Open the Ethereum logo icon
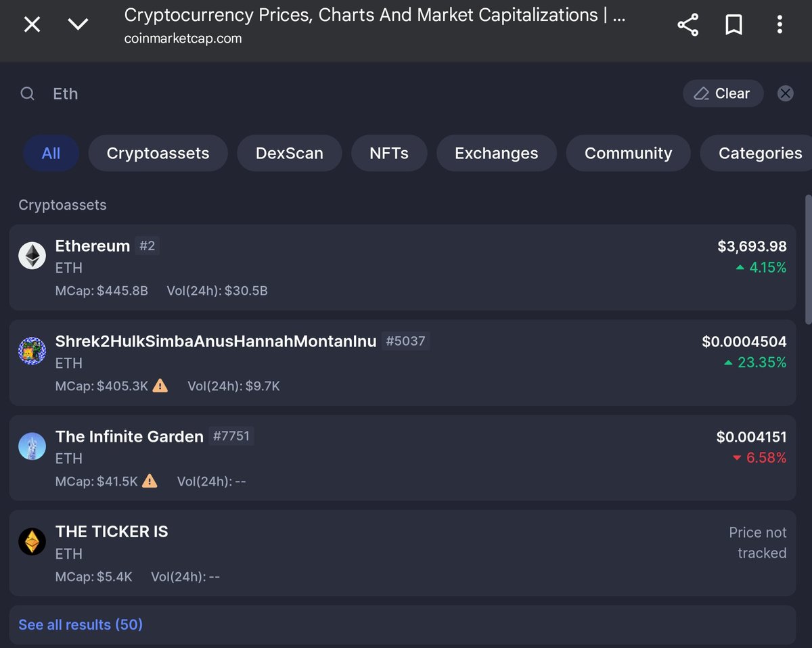This screenshot has height=648, width=812. pos(32,256)
